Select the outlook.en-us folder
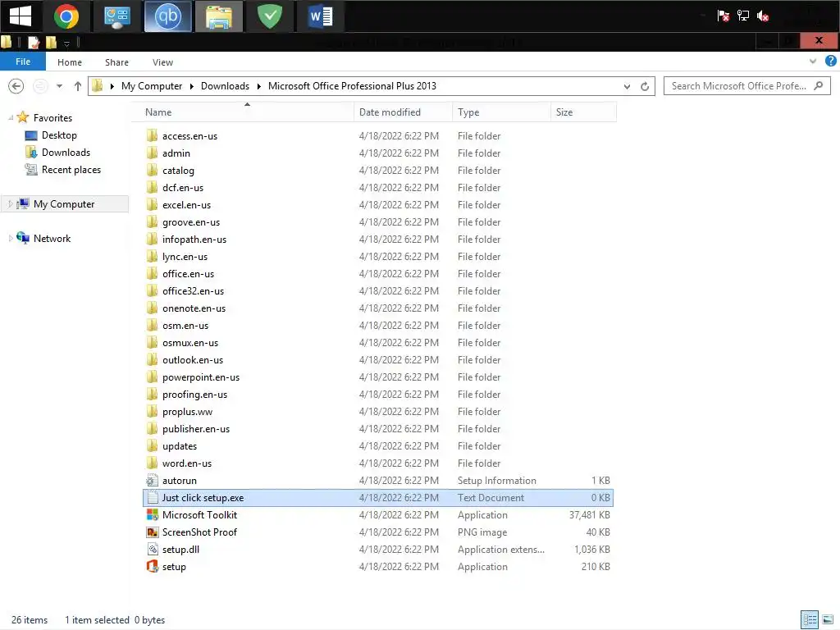The width and height of the screenshot is (840, 630). (193, 360)
